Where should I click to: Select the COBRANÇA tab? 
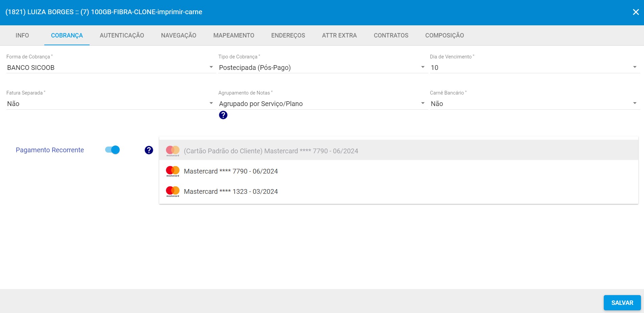67,35
